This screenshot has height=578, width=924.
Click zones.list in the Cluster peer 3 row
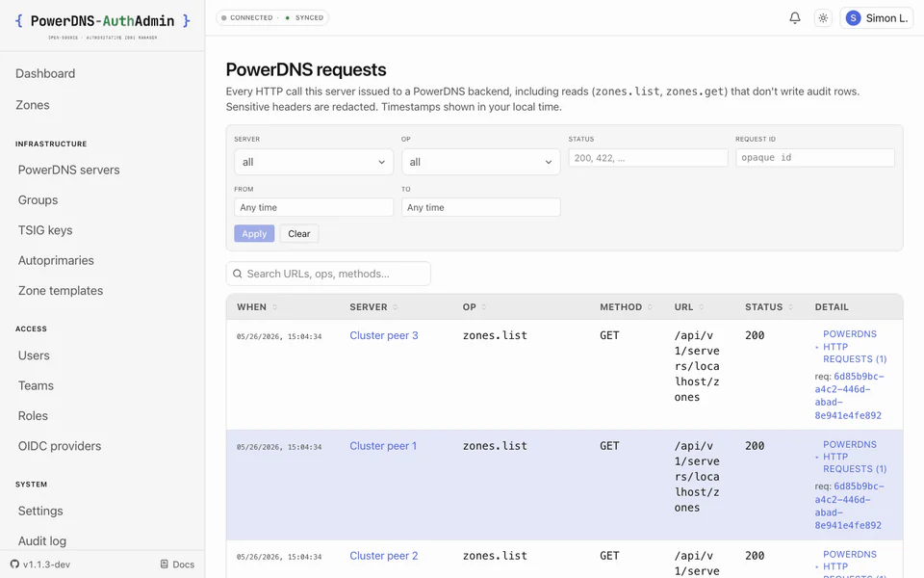click(495, 335)
